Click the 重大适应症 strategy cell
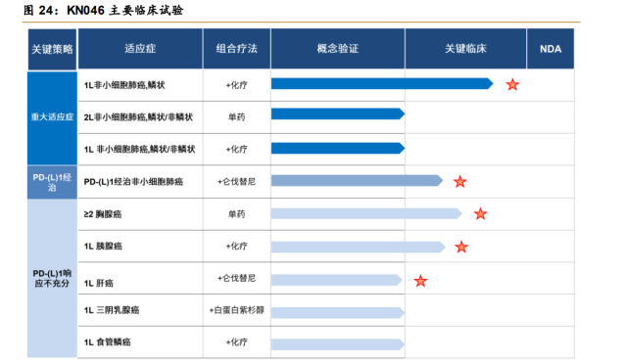The height and width of the screenshot is (364, 628). click(52, 117)
